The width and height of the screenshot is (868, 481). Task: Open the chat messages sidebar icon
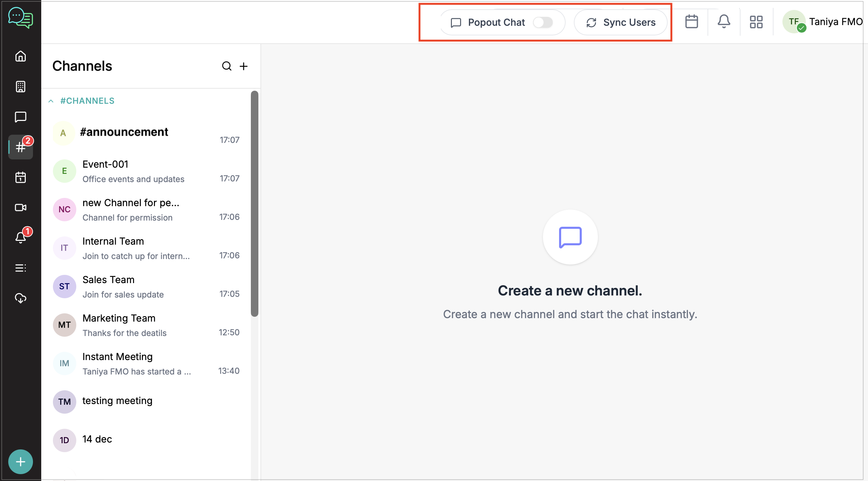coord(21,117)
